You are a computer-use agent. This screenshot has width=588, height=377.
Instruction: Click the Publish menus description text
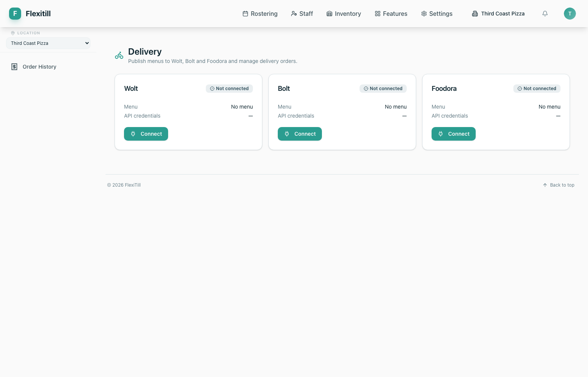213,61
